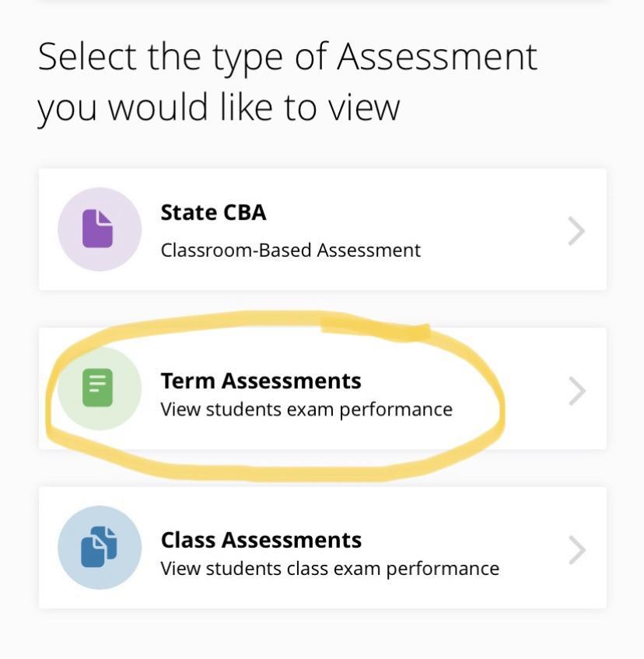Expand the State CBA row via its chevron
The width and height of the screenshot is (644, 659).
[576, 229]
